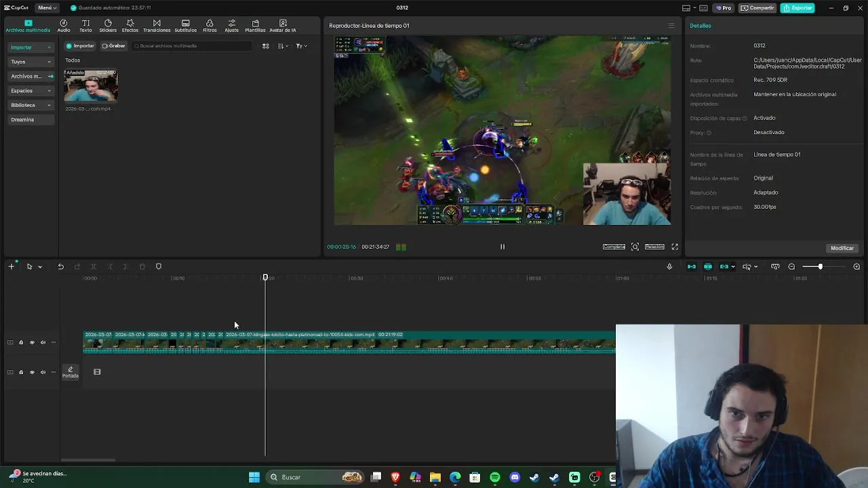
Task: Click the Relación aspect ratio button
Action: tap(654, 247)
